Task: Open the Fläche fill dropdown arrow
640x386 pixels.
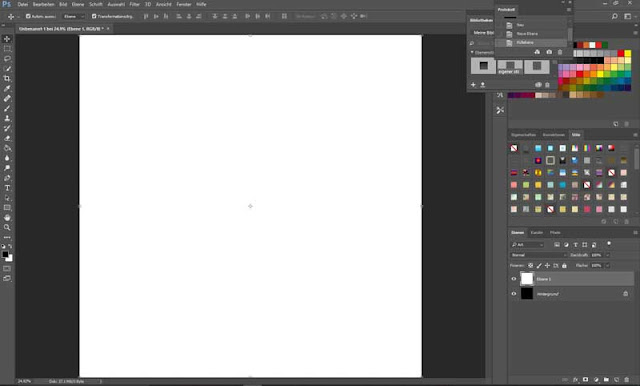Action: (x=607, y=266)
